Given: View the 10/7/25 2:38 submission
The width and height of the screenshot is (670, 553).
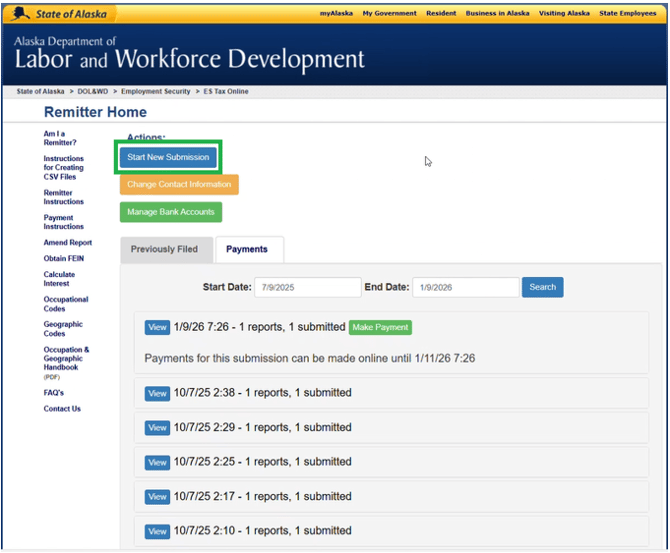Looking at the screenshot, I should point(157,394).
